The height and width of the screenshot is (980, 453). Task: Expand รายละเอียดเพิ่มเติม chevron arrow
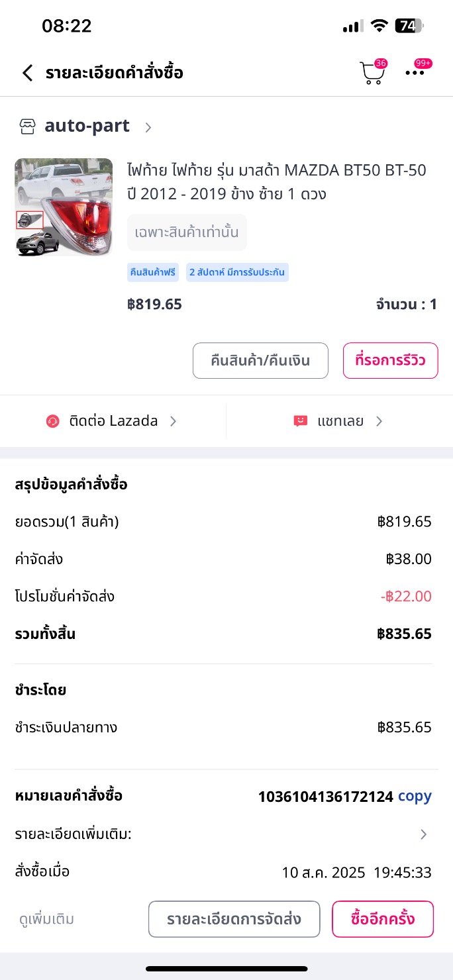tap(424, 834)
